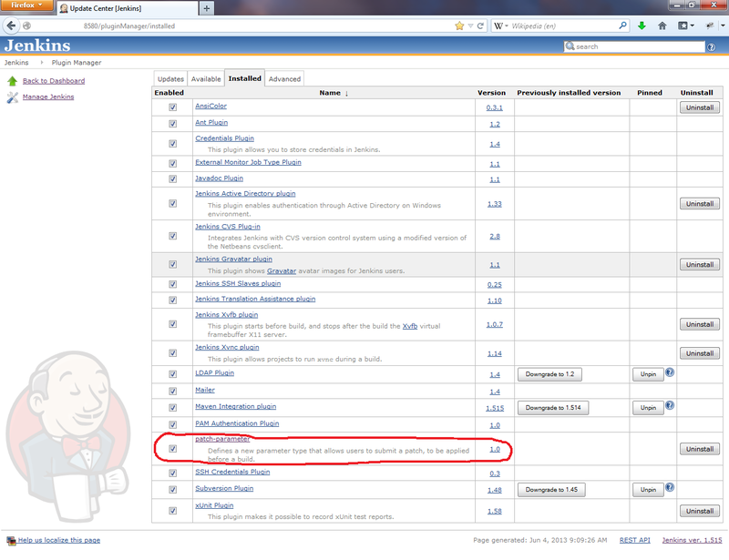Switch to the Updates tab
The image size is (729, 560).
(170, 79)
